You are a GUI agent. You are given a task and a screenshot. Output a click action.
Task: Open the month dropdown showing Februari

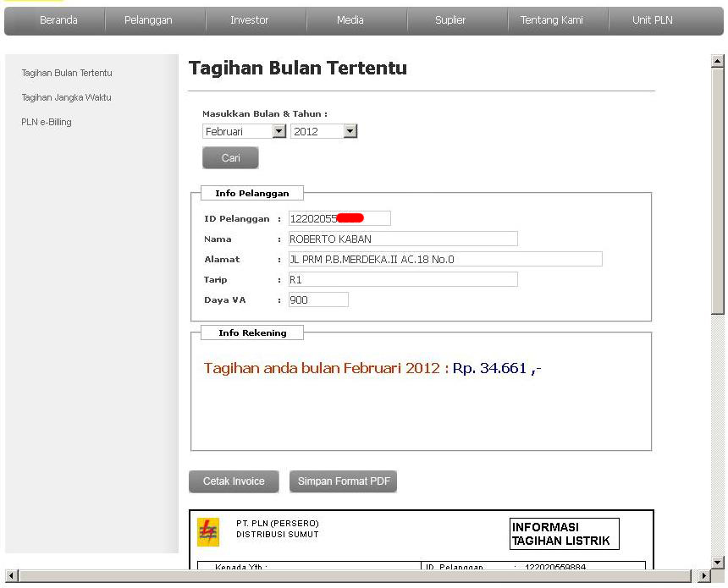(244, 130)
